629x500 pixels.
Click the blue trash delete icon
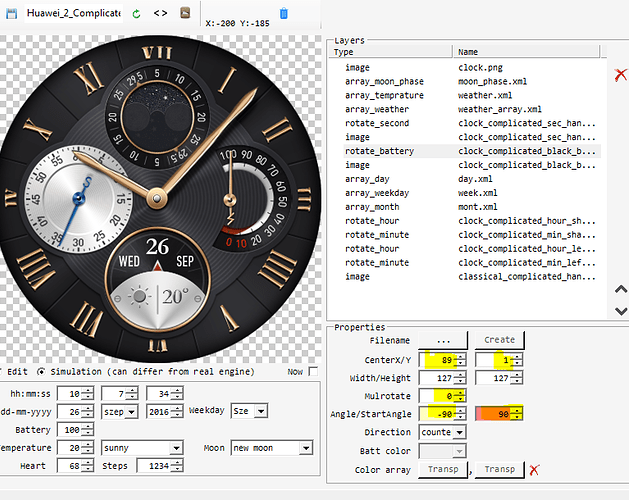(x=284, y=13)
